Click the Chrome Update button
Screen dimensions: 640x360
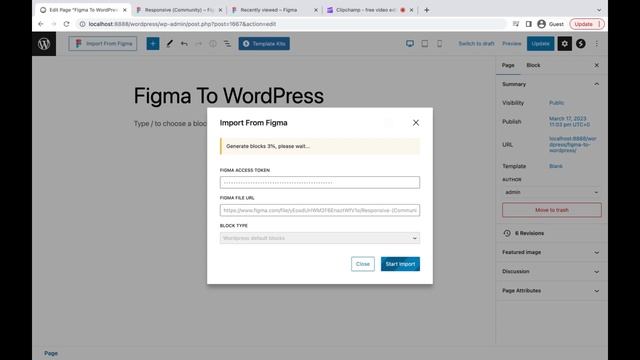click(x=587, y=24)
